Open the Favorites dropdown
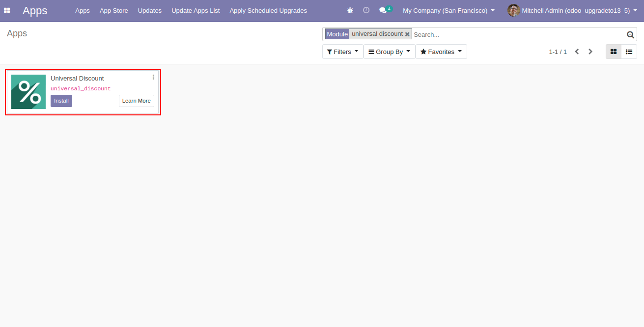The width and height of the screenshot is (644, 327). (441, 52)
